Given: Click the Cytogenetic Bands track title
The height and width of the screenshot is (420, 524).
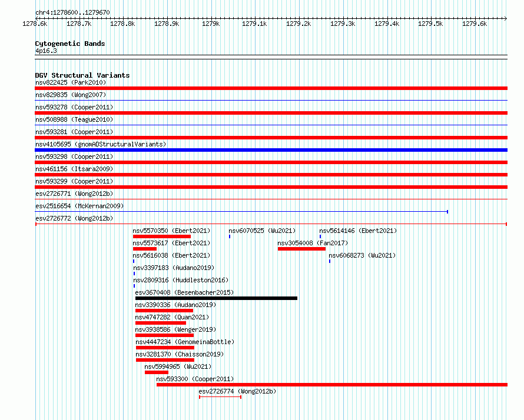Looking at the screenshot, I should coord(70,44).
